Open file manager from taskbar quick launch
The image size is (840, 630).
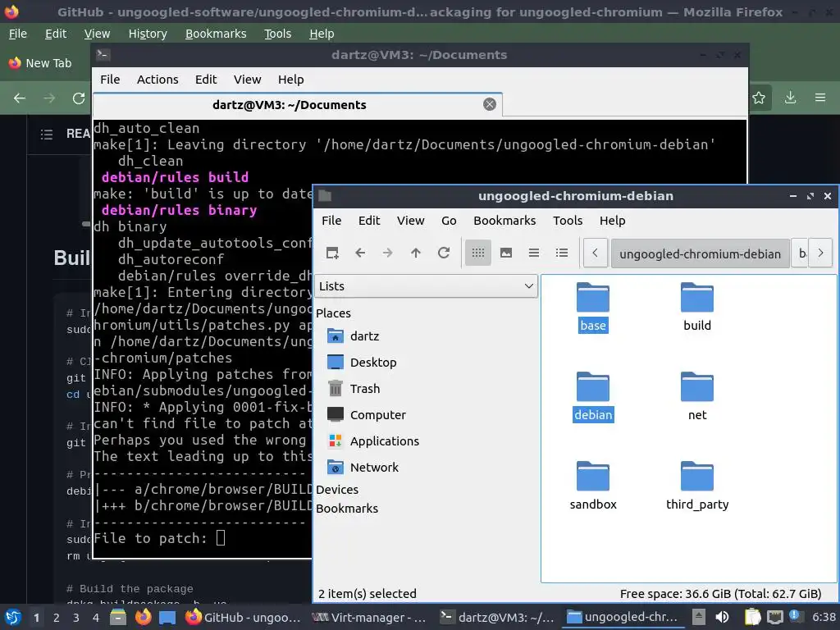point(118,617)
